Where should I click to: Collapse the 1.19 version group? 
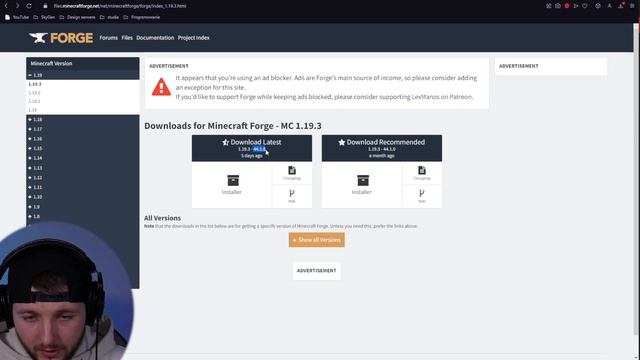[35, 75]
